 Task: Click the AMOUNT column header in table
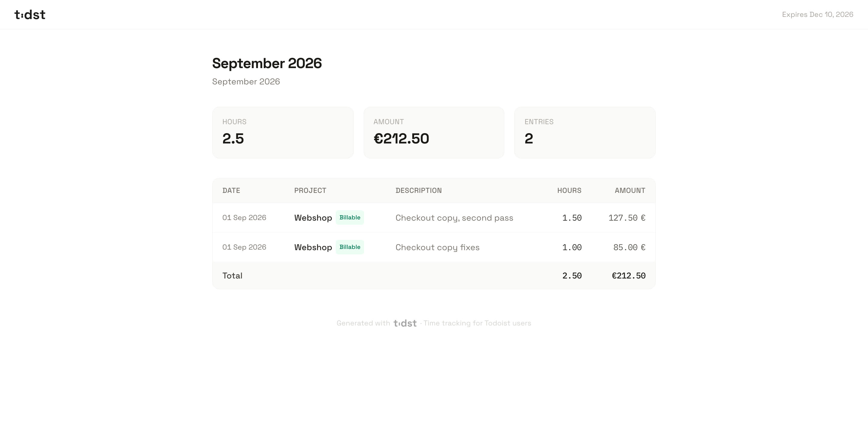[630, 190]
